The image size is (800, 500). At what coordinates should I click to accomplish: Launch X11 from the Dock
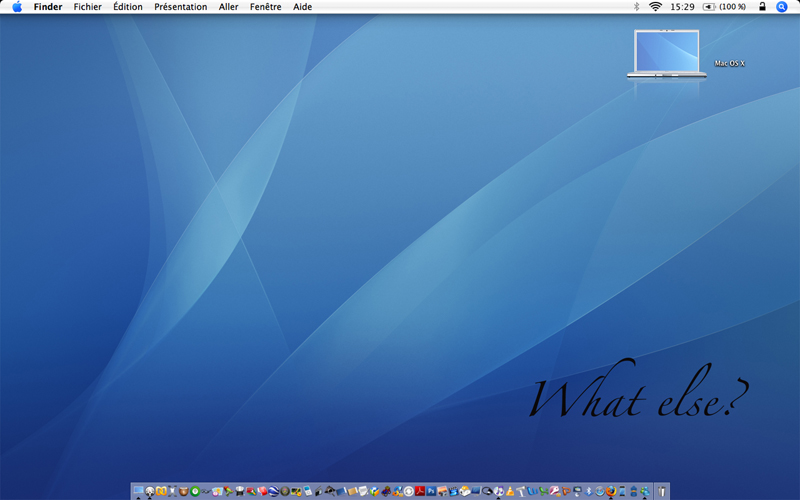172,491
